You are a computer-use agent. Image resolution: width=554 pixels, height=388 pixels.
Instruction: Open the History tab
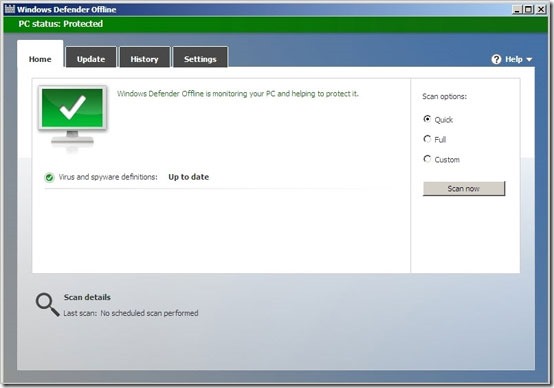coord(145,57)
